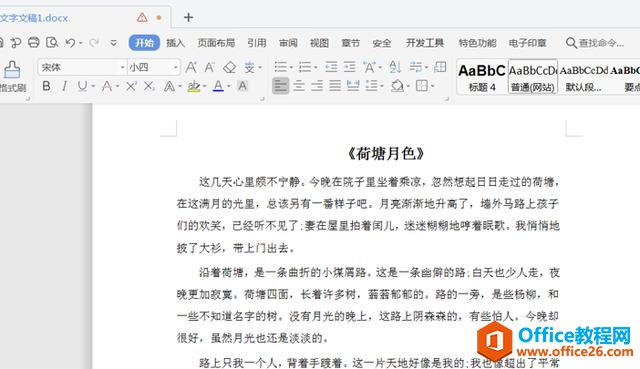Open the font color A swatch

pyautogui.click(x=218, y=86)
